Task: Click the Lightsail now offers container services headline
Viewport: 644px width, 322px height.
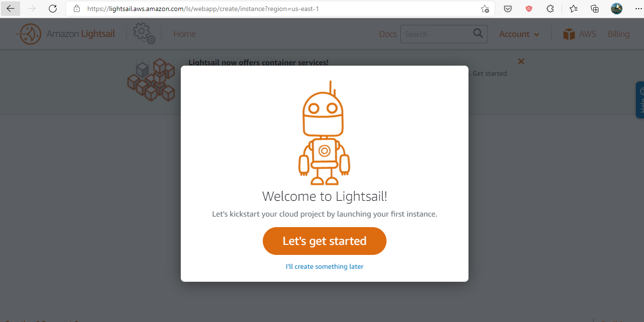Action: coord(258,62)
